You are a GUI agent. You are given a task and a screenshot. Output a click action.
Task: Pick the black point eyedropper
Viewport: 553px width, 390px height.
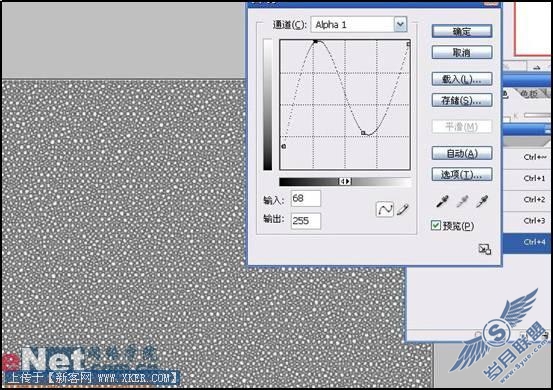(x=443, y=202)
